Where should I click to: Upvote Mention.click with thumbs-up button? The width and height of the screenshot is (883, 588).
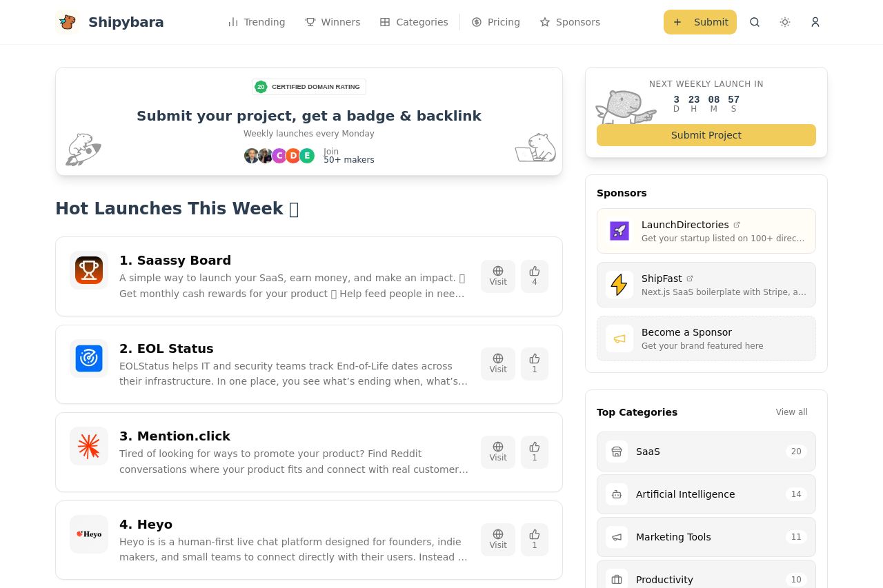point(535,452)
